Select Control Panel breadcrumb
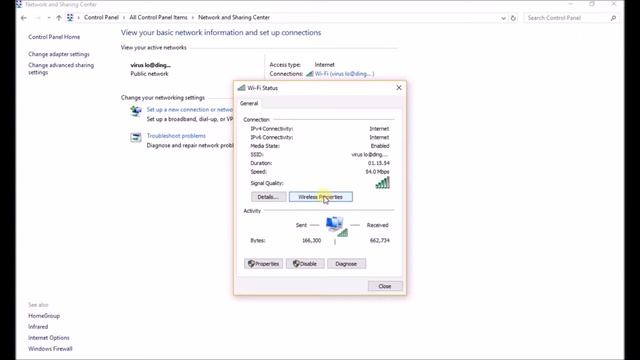The height and width of the screenshot is (360, 640). tap(101, 18)
